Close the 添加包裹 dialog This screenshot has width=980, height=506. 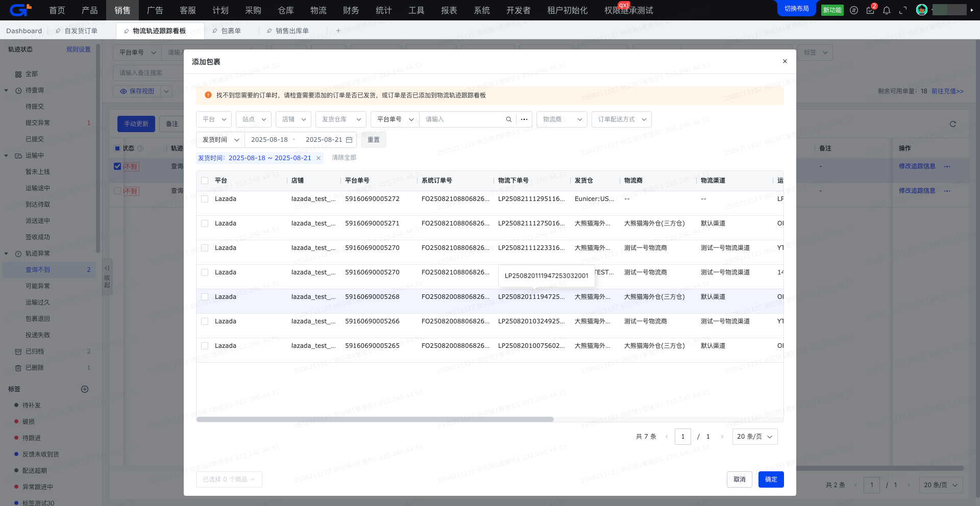coord(785,61)
